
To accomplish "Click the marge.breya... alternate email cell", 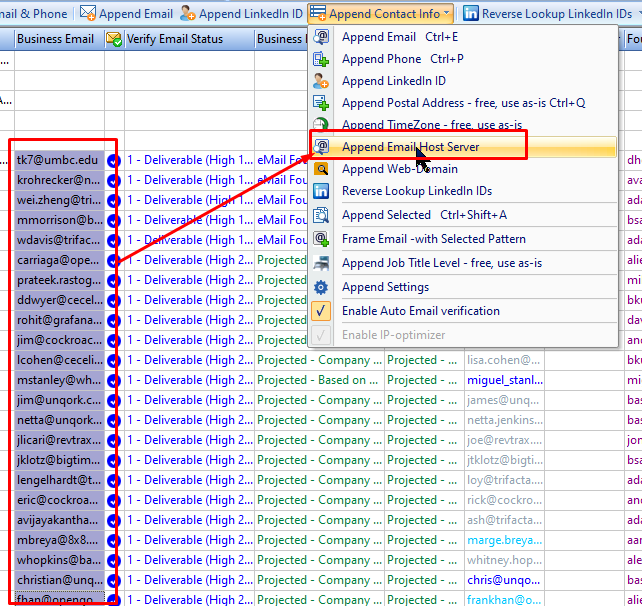I will (504, 540).
